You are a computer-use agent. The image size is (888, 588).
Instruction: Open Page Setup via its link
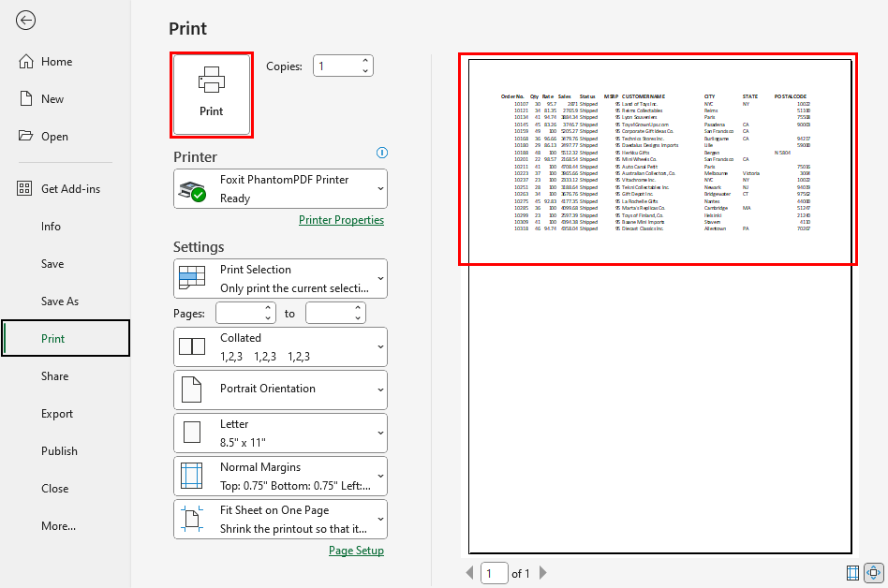(356, 551)
